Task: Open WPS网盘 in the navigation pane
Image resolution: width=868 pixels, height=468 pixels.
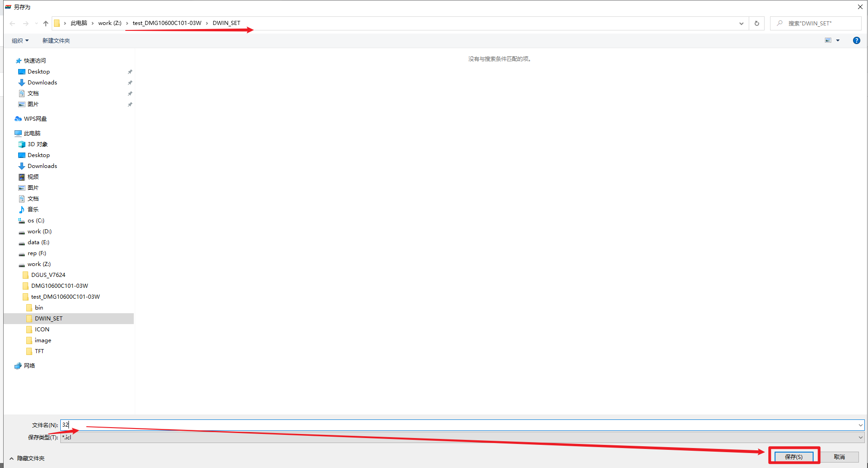Action: 35,119
